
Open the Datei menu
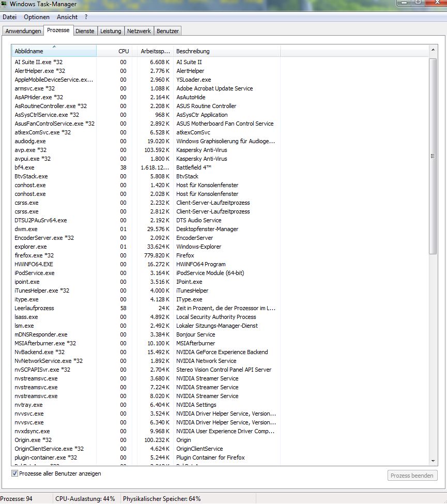click(10, 17)
